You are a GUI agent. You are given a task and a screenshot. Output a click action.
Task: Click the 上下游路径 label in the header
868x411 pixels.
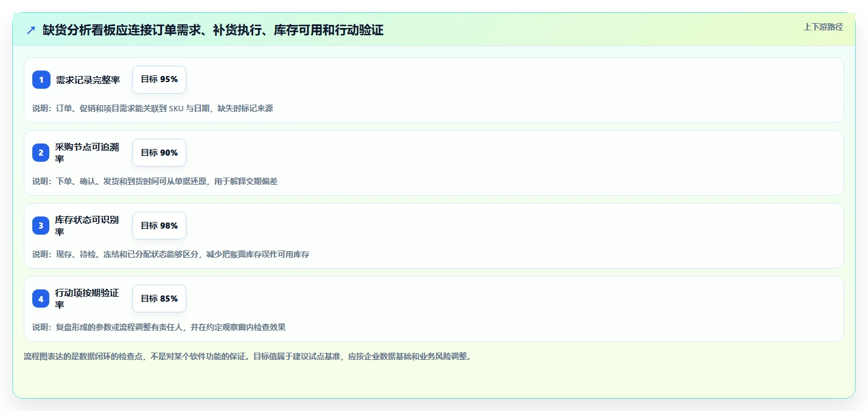(x=823, y=27)
